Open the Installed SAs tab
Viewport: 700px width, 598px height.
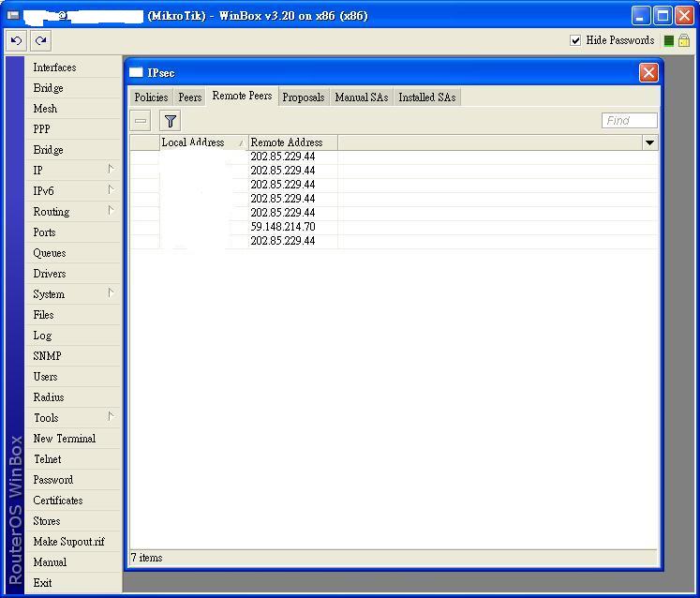426,97
